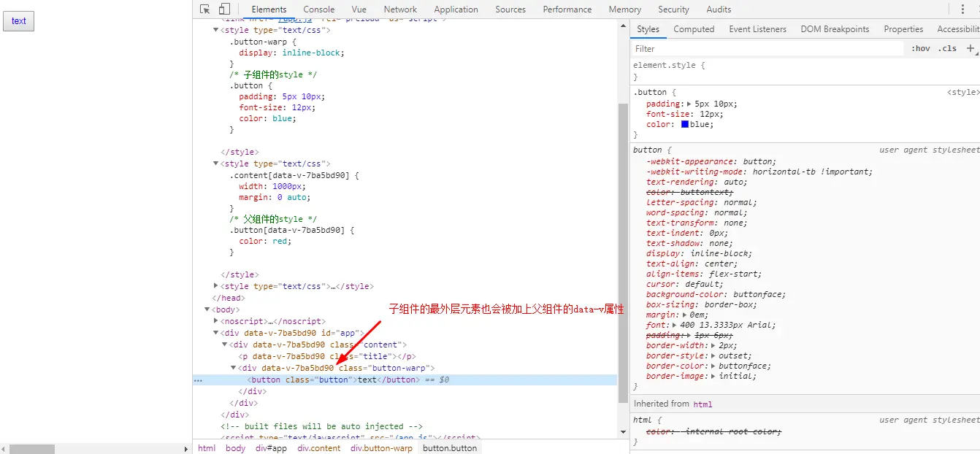Select body in the breadcrumb bar

point(235,448)
